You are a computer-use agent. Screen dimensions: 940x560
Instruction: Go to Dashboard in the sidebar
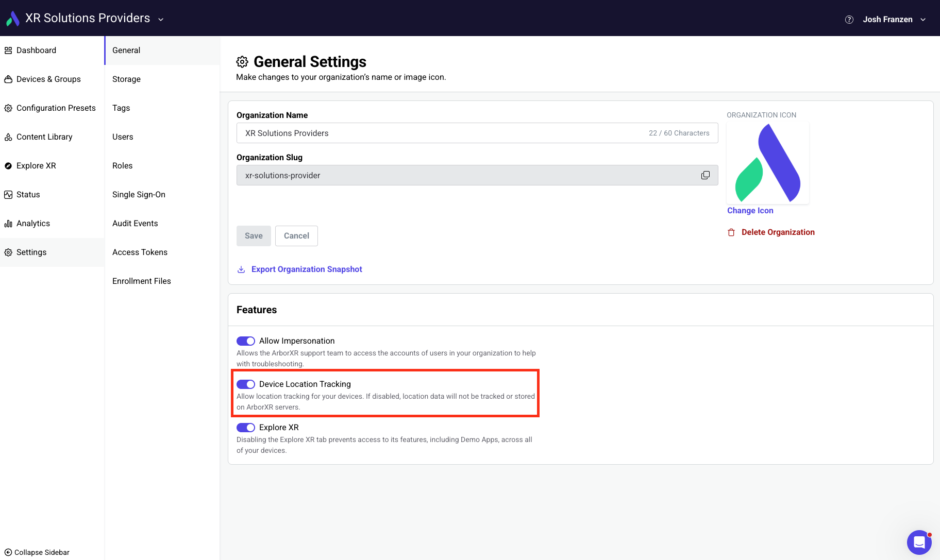(x=52, y=50)
